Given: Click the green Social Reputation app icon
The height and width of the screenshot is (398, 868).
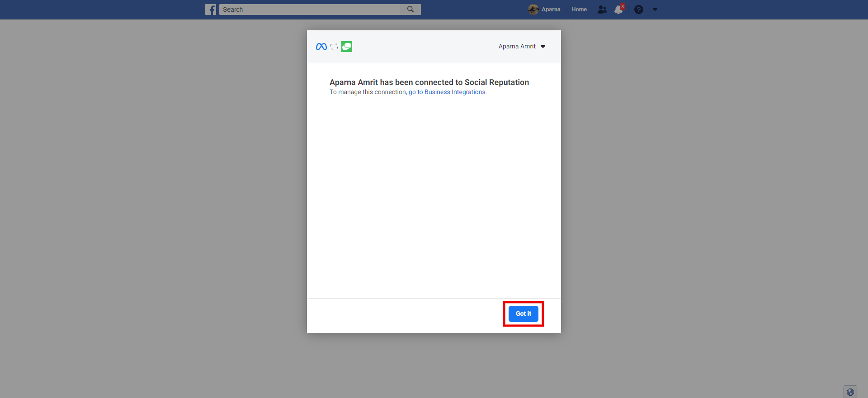Looking at the screenshot, I should [347, 47].
